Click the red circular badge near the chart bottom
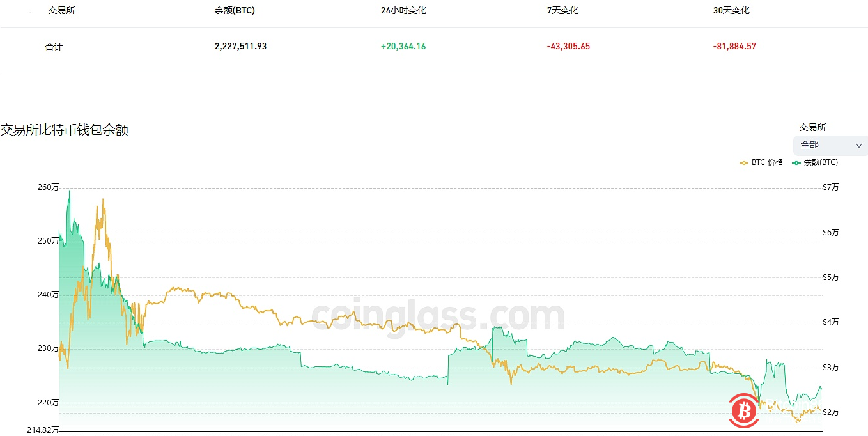Image resolution: width=868 pixels, height=436 pixels. click(x=743, y=411)
